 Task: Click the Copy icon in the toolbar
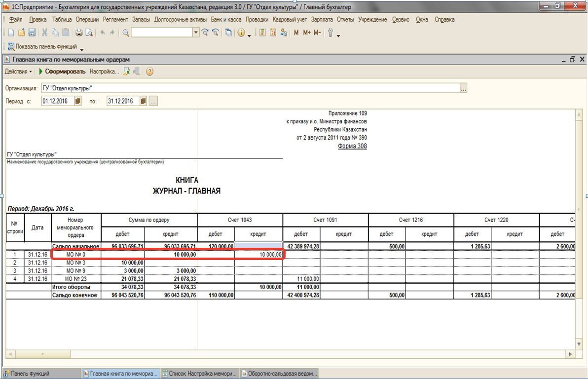point(54,33)
